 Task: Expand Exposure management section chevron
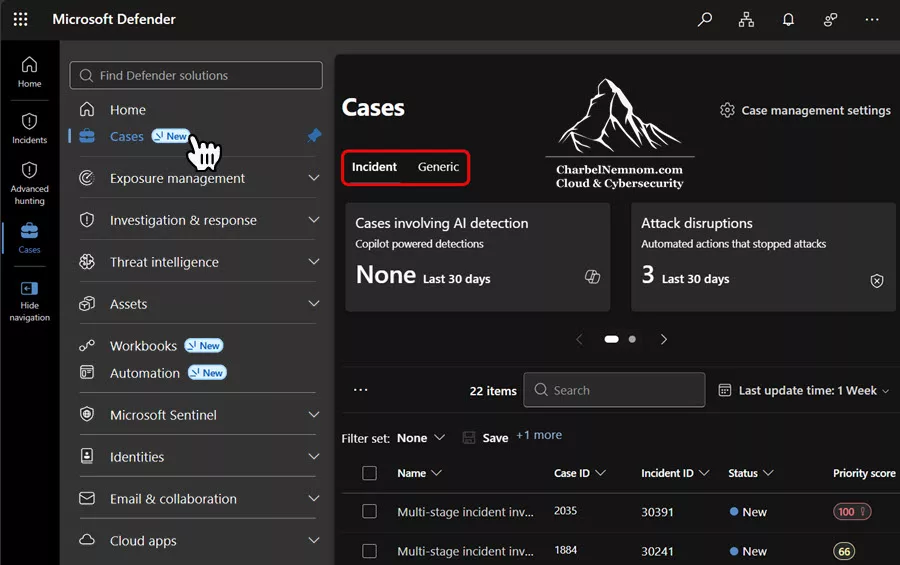tap(313, 178)
